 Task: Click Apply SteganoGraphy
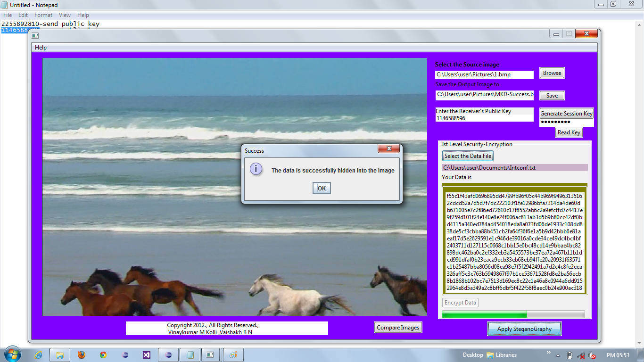coord(524,329)
